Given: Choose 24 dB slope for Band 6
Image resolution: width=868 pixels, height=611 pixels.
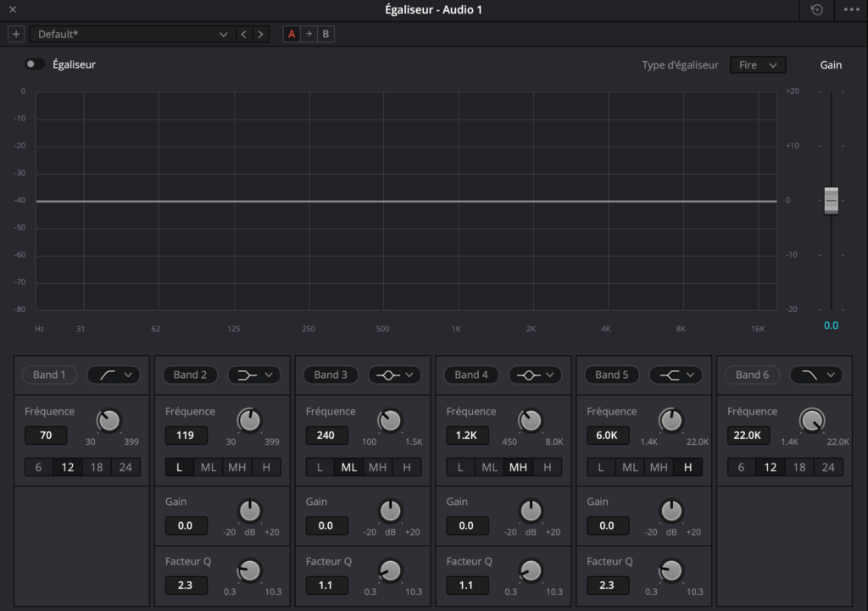Looking at the screenshot, I should [x=828, y=467].
